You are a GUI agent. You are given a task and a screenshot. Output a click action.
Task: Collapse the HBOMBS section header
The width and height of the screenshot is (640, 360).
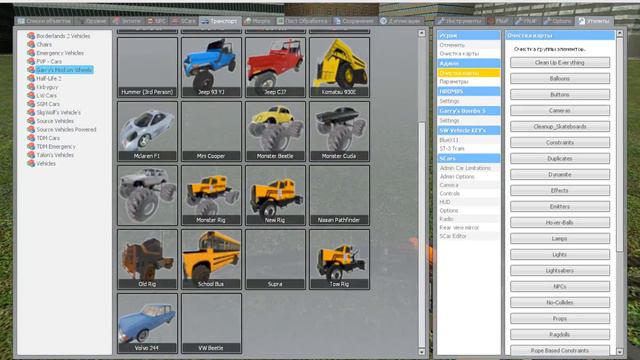[469, 91]
